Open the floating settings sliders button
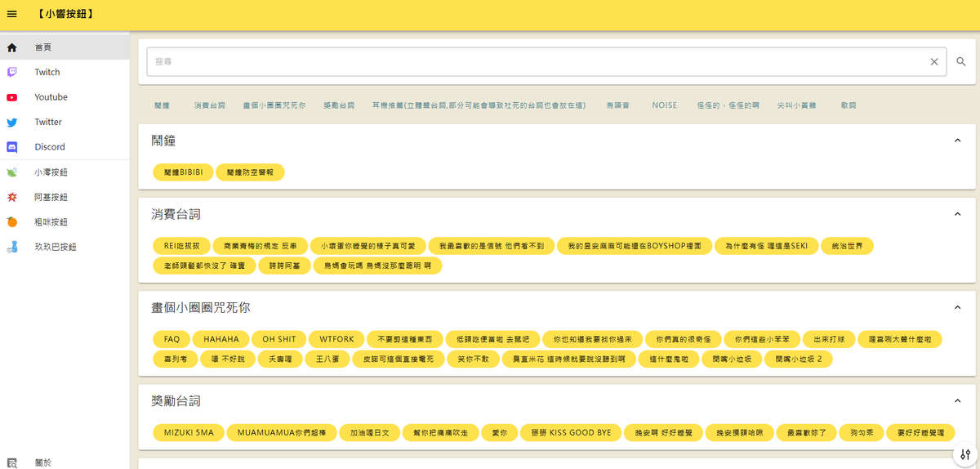This screenshot has width=980, height=469. [965, 454]
